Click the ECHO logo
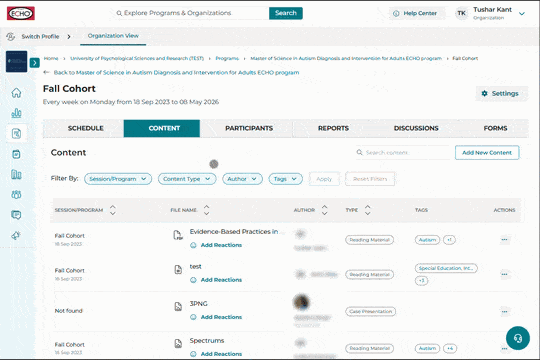The width and height of the screenshot is (540, 360). coord(21,13)
